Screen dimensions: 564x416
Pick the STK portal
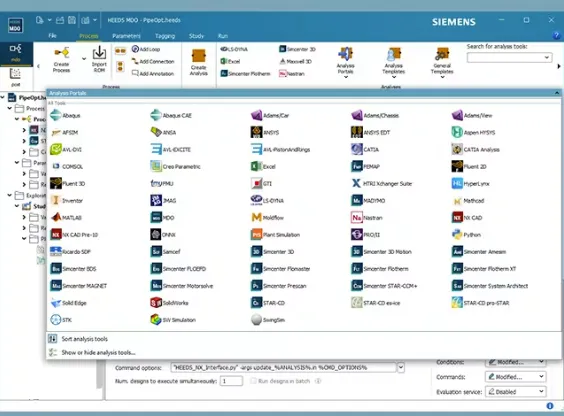61,320
